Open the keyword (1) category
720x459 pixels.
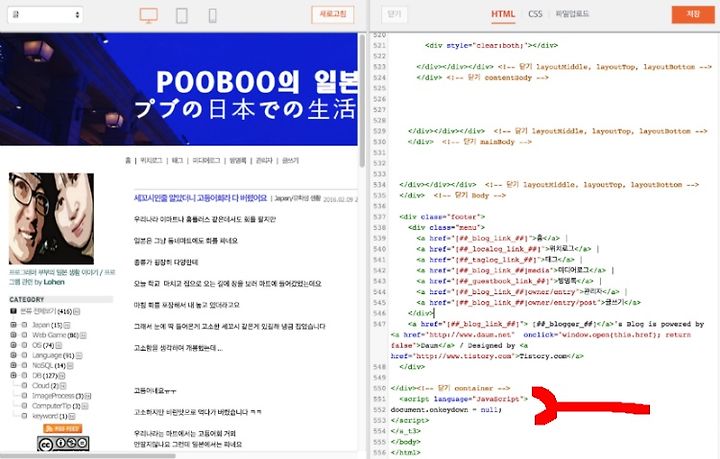[x=50, y=416]
